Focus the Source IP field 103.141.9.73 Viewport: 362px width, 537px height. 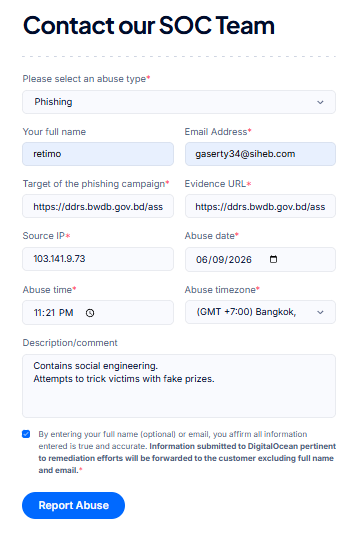pyautogui.click(x=98, y=259)
